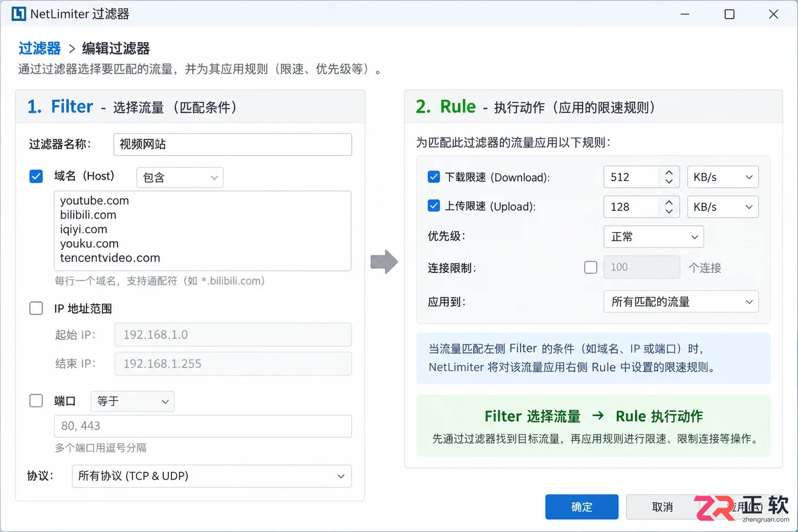Viewport: 798px width, 532px height.
Task: Click the 过滤器名称 field containing 视频网站
Action: pyautogui.click(x=233, y=144)
